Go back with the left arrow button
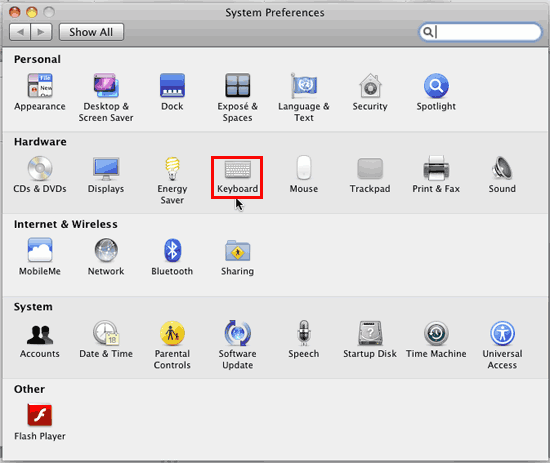The height and width of the screenshot is (463, 550). [x=20, y=32]
